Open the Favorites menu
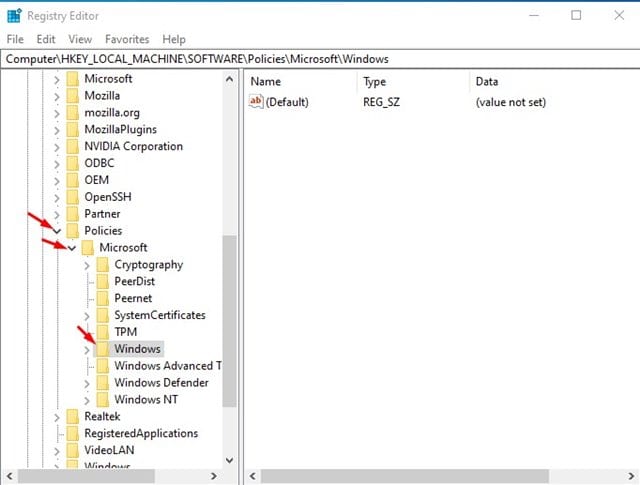 pos(125,39)
